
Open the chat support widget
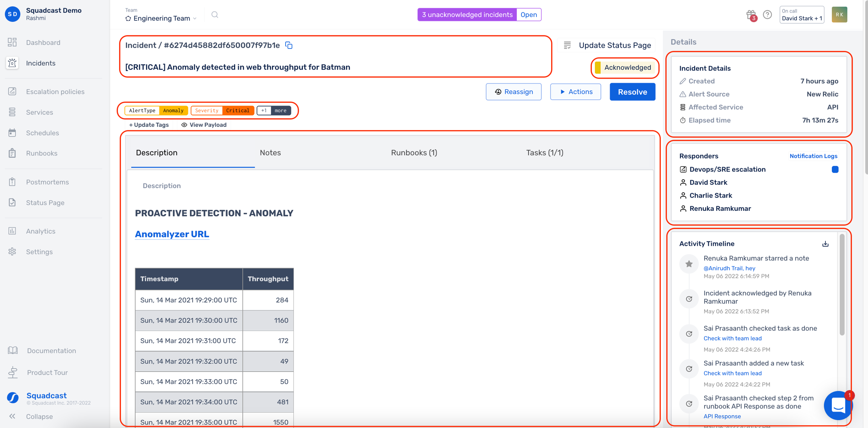(838, 405)
